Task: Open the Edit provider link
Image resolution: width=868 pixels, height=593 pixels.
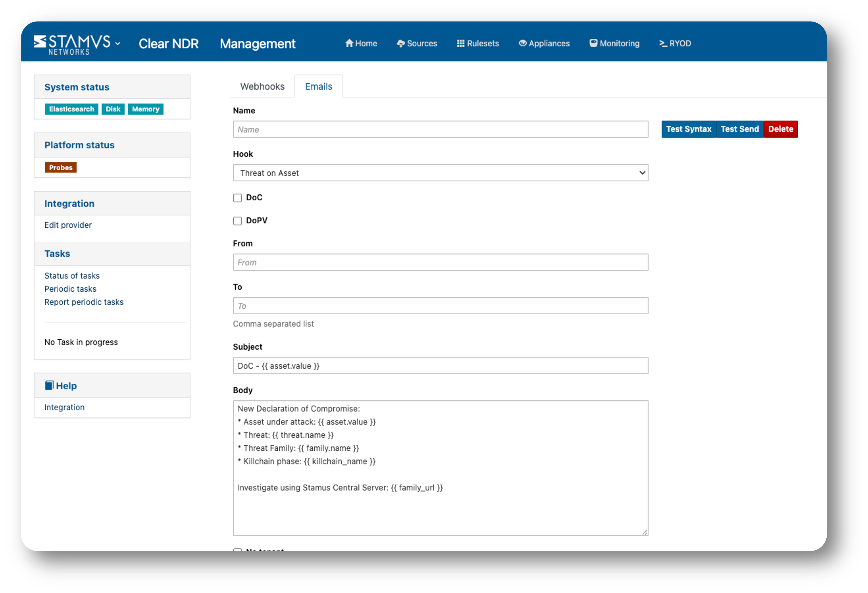Action: point(68,225)
